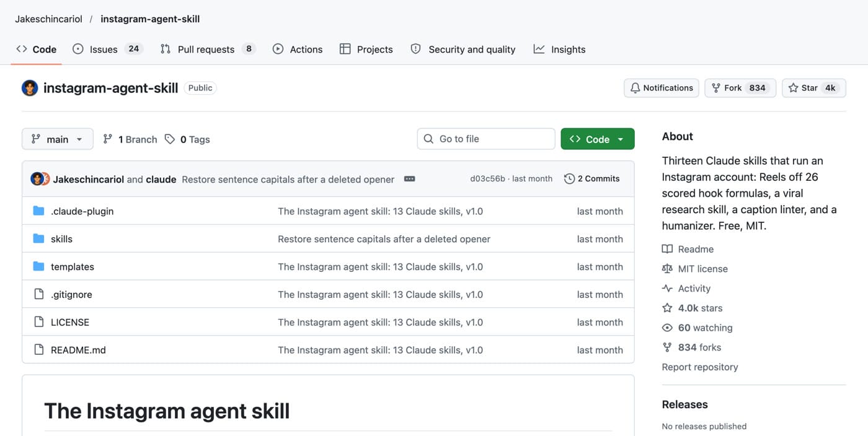Screen dimensions: 868x436
Task: Open the Insights tab
Action: 559,50
